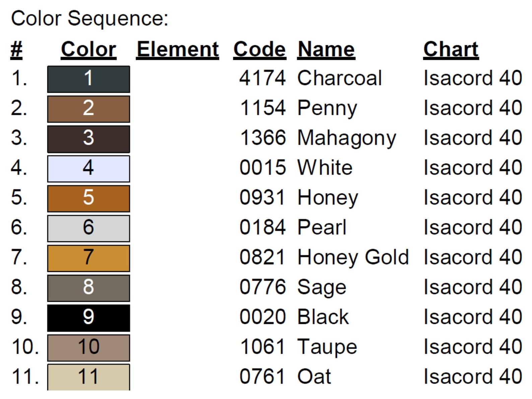Click the Code column header
Screen dimensions: 532x399
coord(260,50)
